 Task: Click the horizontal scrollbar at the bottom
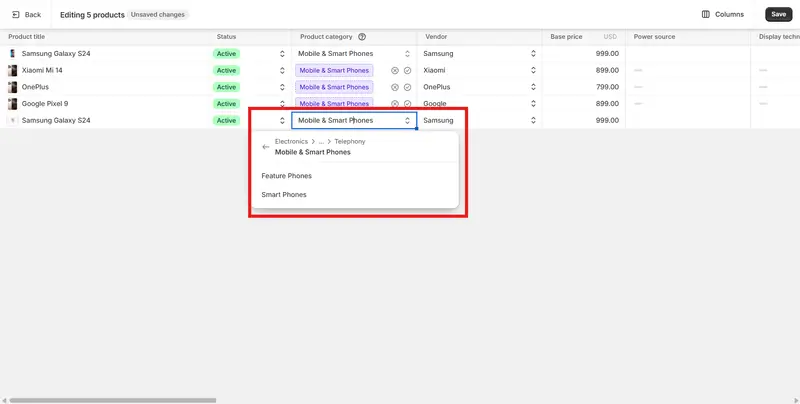(x=112, y=400)
